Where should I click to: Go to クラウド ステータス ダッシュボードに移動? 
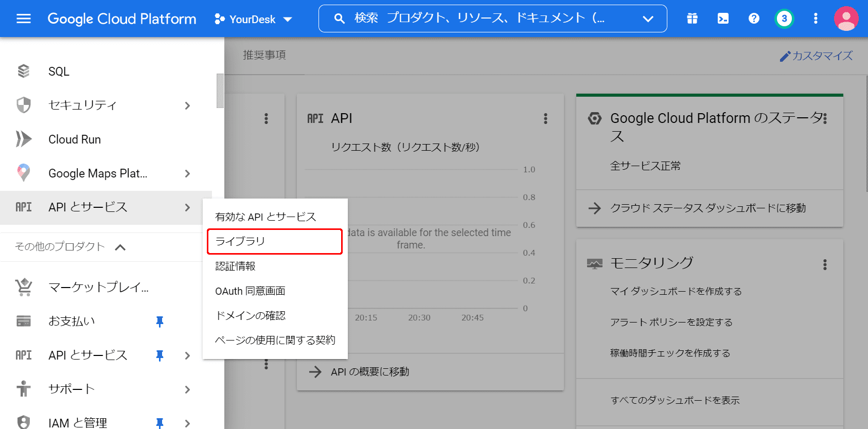click(x=708, y=208)
